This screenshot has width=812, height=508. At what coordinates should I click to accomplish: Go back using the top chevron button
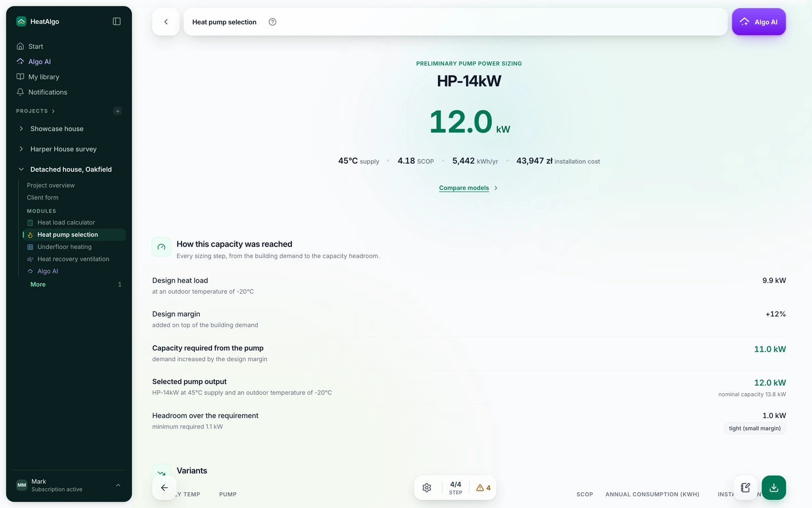pos(166,22)
